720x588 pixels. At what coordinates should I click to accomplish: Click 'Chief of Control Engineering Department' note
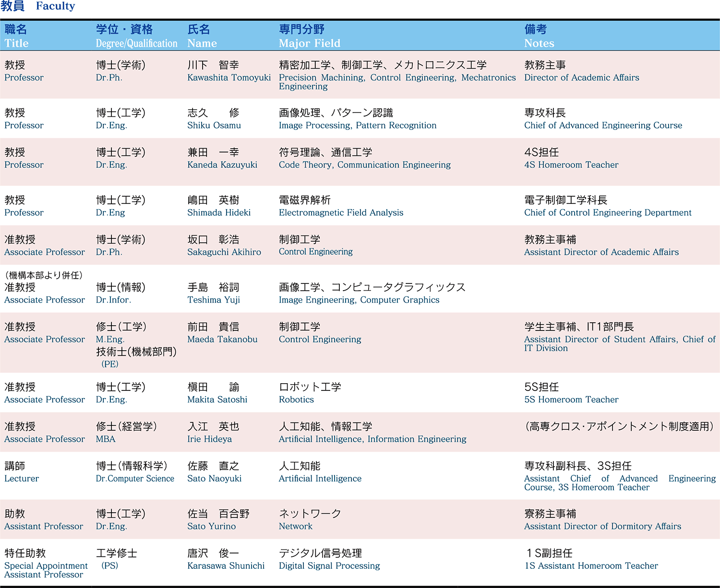(608, 213)
